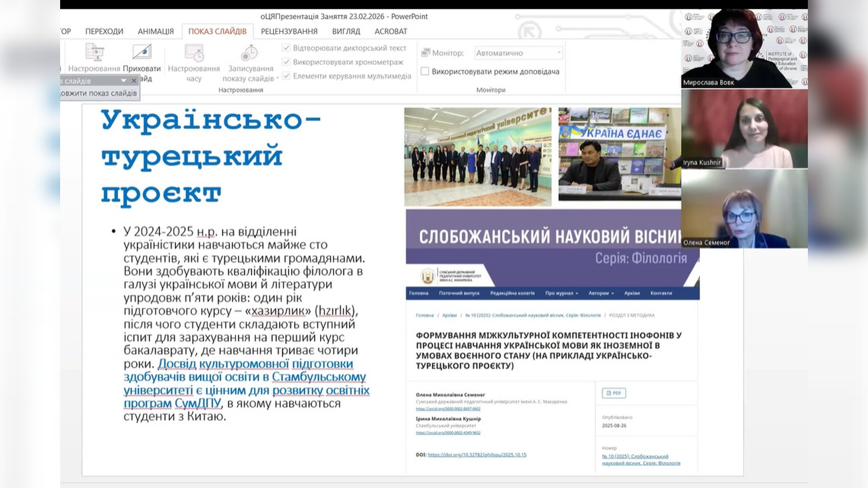The image size is (868, 488).
Task: Click the DOI hyperlink on the article
Action: tap(477, 455)
